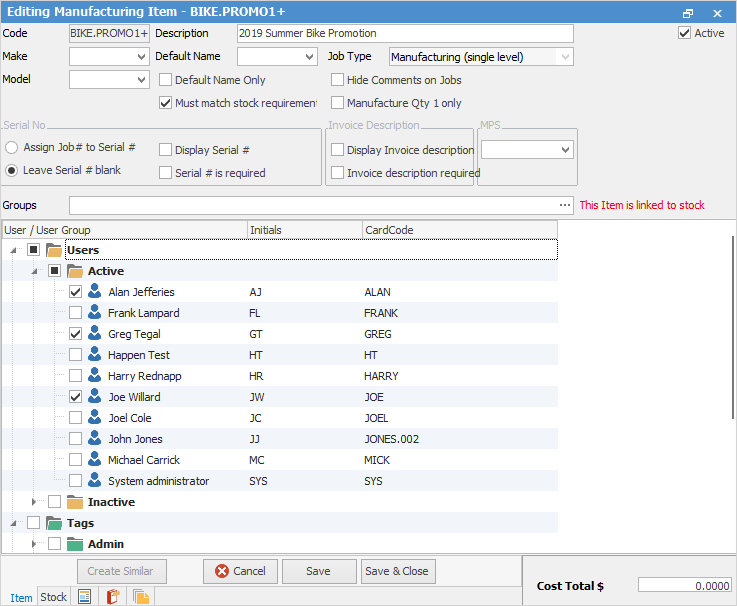Tick the checkbox for Frank Lampard
The width and height of the screenshot is (737, 606).
click(x=75, y=313)
